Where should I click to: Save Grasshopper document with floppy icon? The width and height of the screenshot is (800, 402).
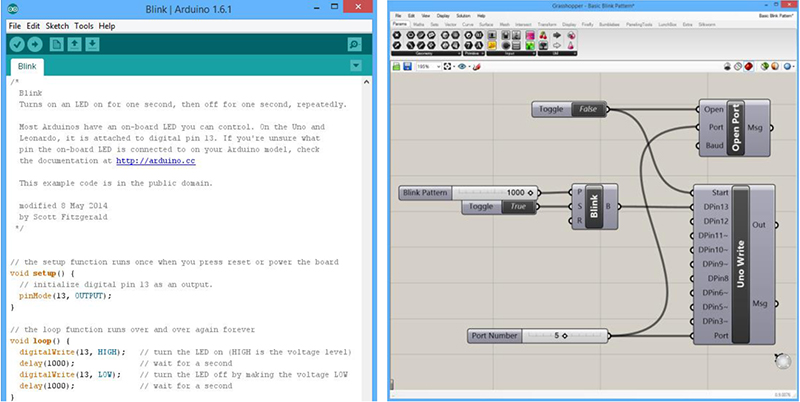407,66
